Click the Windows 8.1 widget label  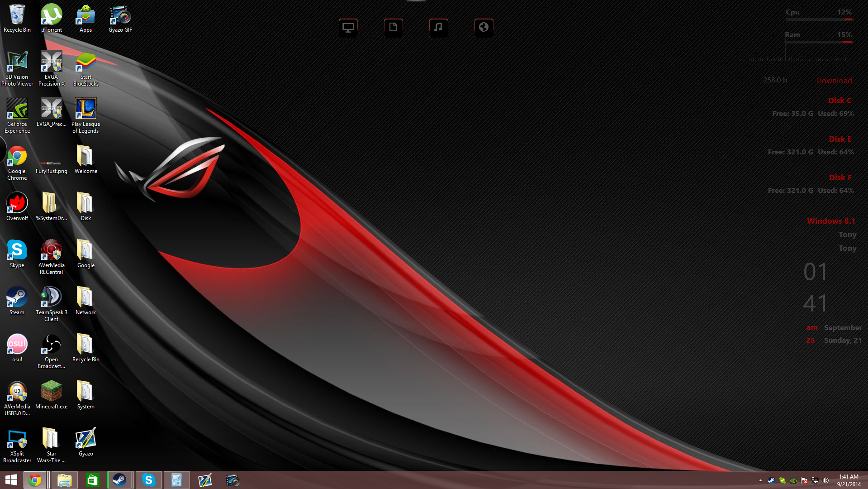tap(831, 221)
